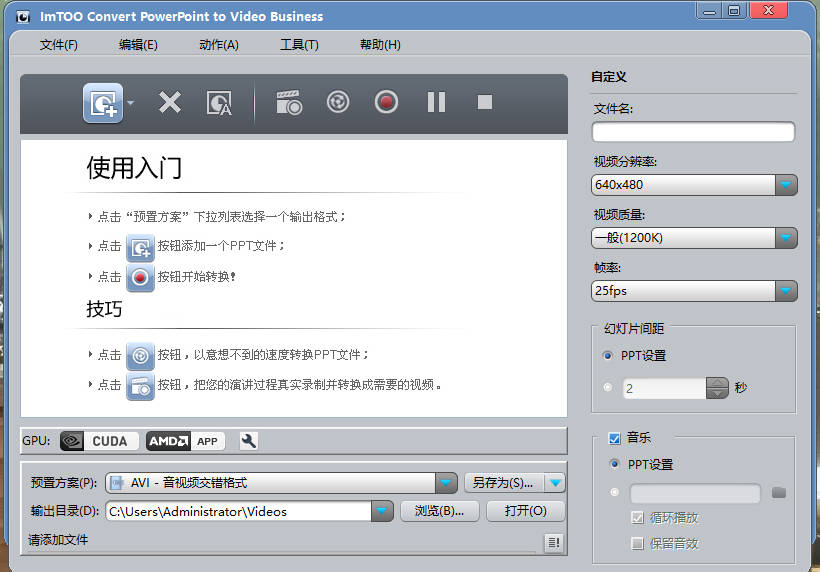
Task: Decrease the slide interval with the down arrow
Action: click(x=718, y=394)
